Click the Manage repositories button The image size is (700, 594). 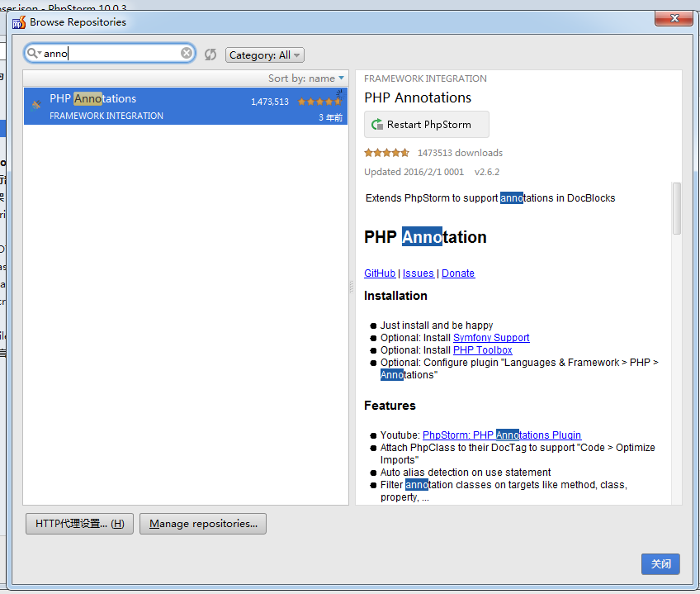point(203,524)
